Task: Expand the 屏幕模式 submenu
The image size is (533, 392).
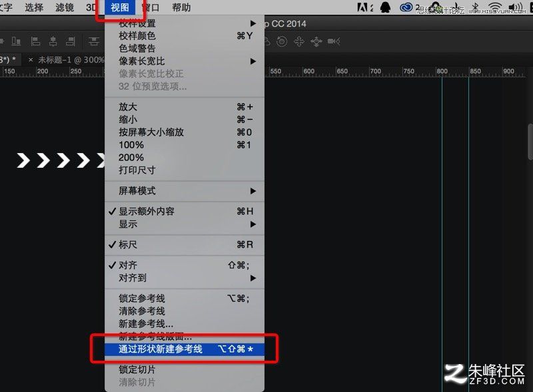Action: (x=185, y=191)
